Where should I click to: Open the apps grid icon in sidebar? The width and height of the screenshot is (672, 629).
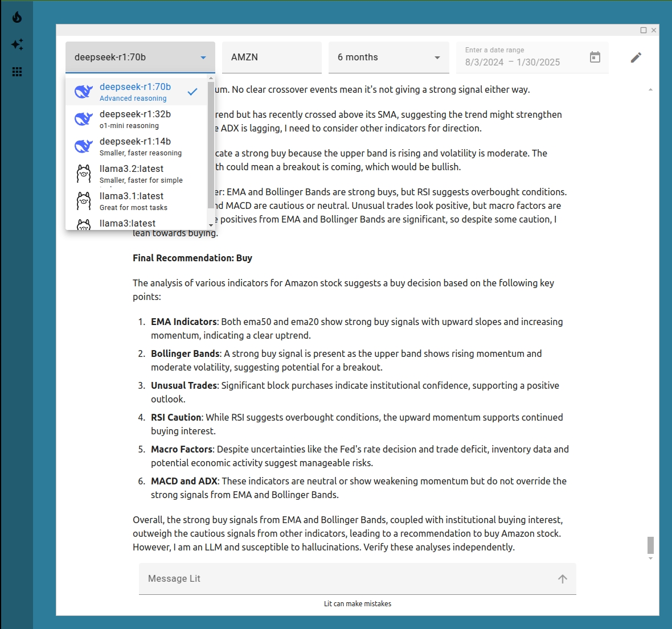pyautogui.click(x=17, y=72)
